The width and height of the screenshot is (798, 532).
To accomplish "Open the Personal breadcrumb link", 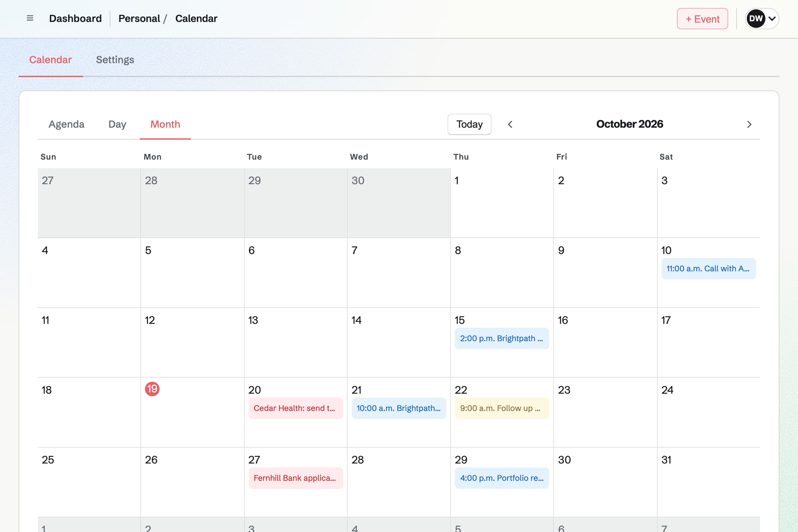I will (x=139, y=19).
